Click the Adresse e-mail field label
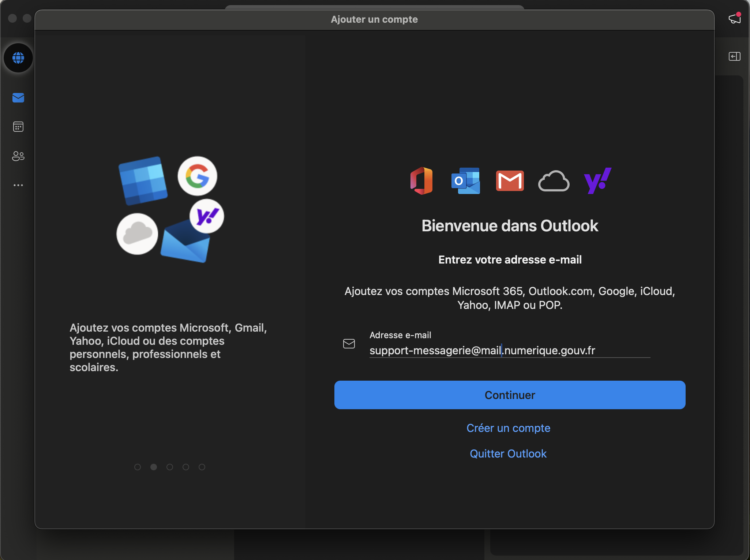The image size is (750, 560). [400, 335]
